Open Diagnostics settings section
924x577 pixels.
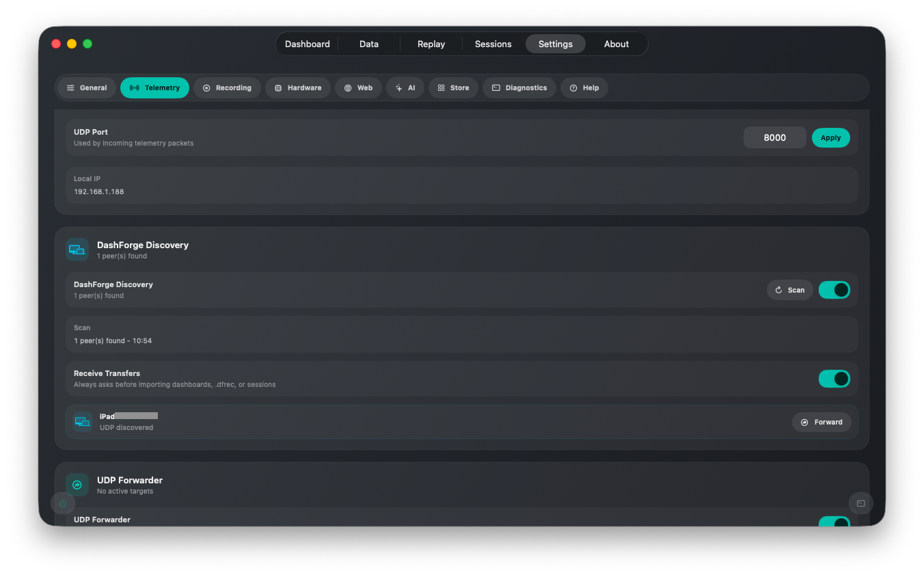coord(519,88)
